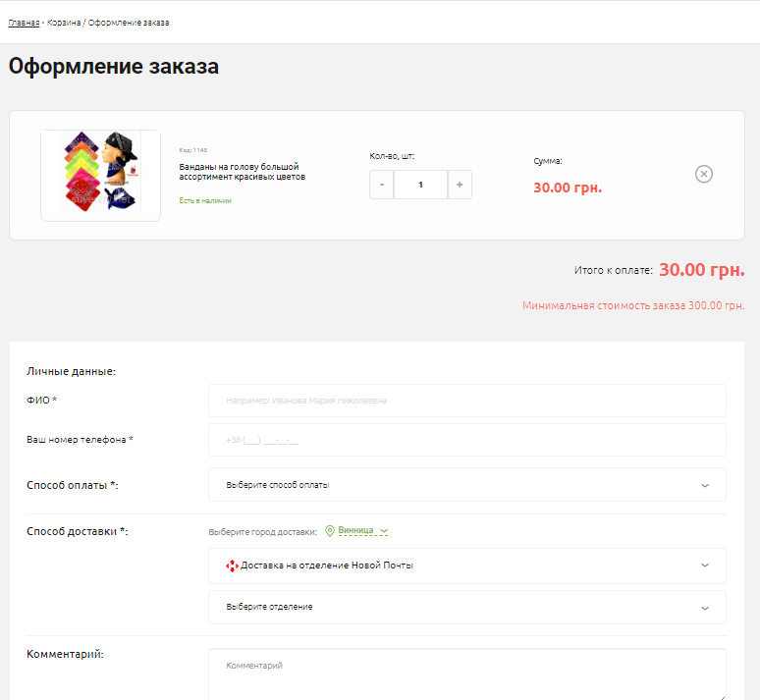This screenshot has height=700, width=760.
Task: Click the 'Итого к оплате' total amount
Action: point(702,270)
